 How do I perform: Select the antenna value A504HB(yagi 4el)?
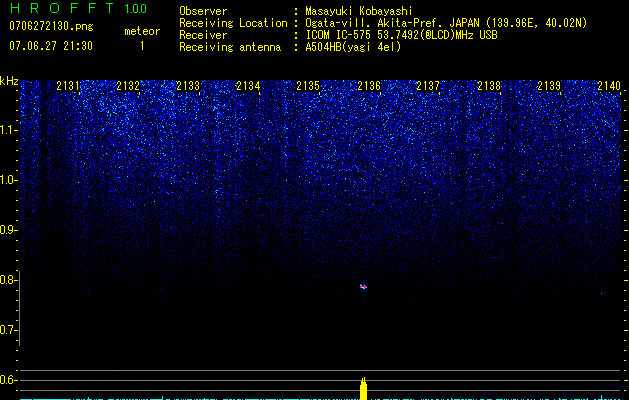tap(353, 47)
